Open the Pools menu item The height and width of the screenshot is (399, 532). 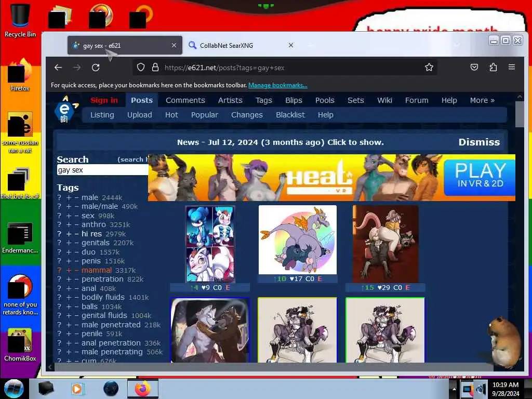(x=325, y=100)
